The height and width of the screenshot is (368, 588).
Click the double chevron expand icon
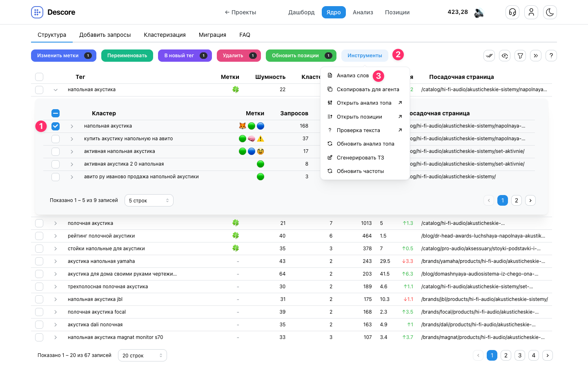536,56
